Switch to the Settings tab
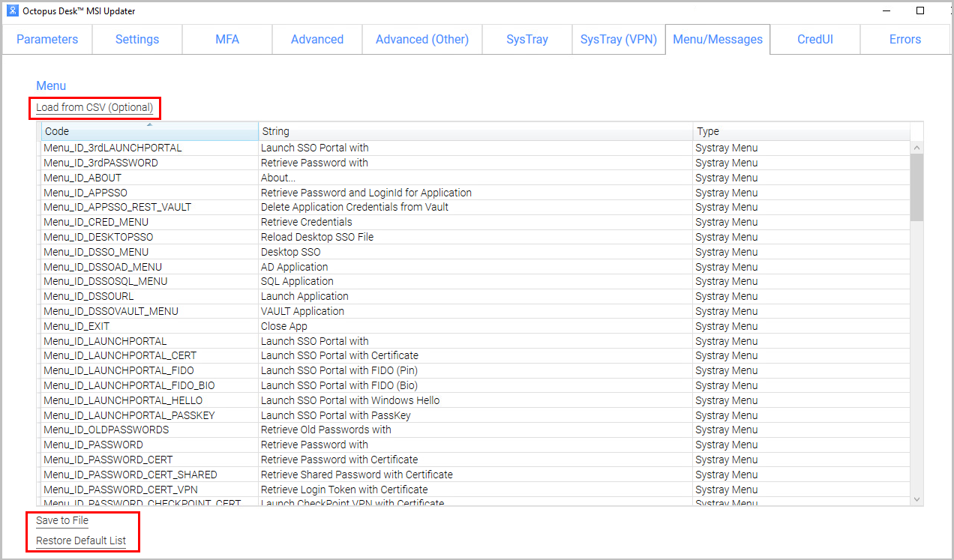The width and height of the screenshot is (954, 560). 137,39
